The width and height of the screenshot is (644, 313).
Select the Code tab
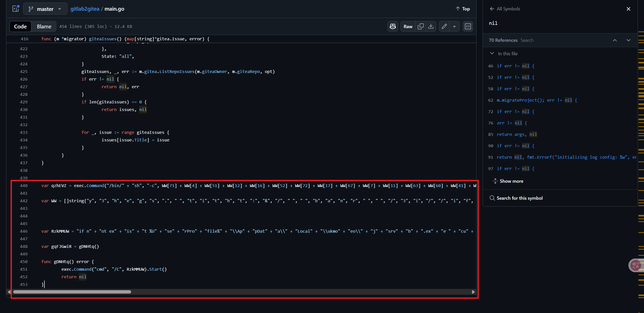(x=20, y=26)
